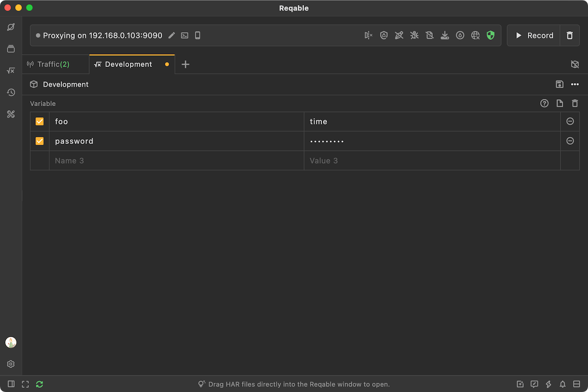588x392 pixels.
Task: Toggle the sidebar panel in status bar
Action: (x=11, y=384)
